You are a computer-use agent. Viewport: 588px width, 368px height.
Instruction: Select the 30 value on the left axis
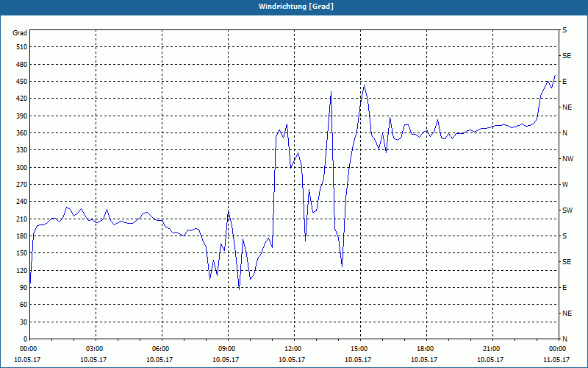pyautogui.click(x=24, y=322)
